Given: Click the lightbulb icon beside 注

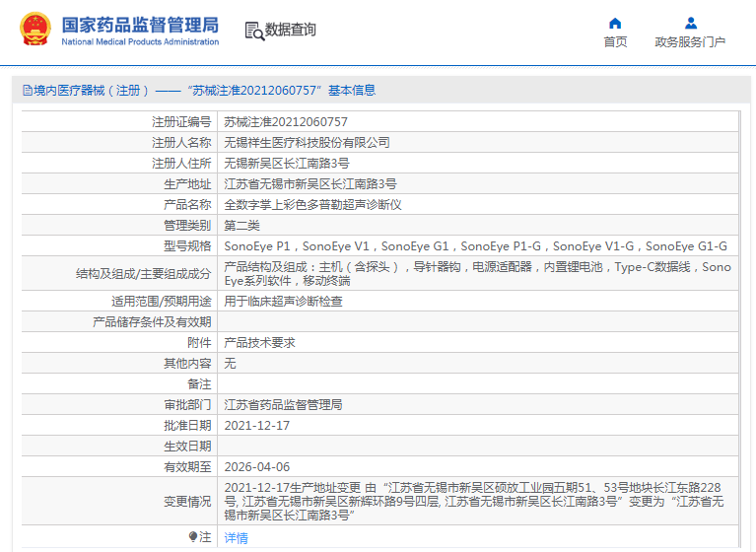Looking at the screenshot, I should (193, 537).
